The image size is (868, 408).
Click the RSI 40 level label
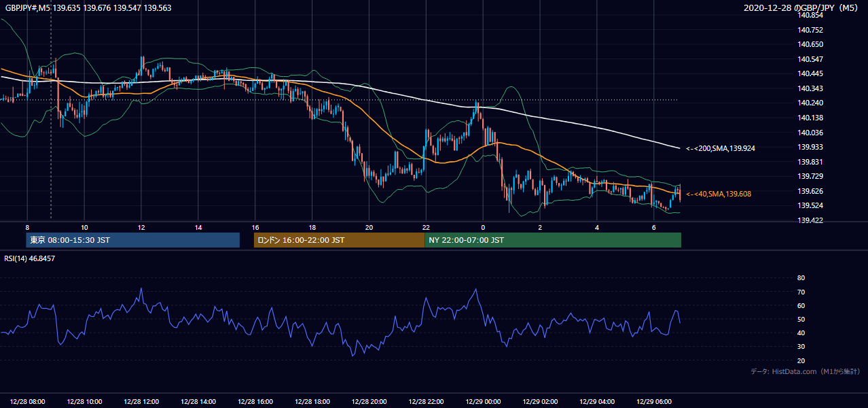(801, 333)
